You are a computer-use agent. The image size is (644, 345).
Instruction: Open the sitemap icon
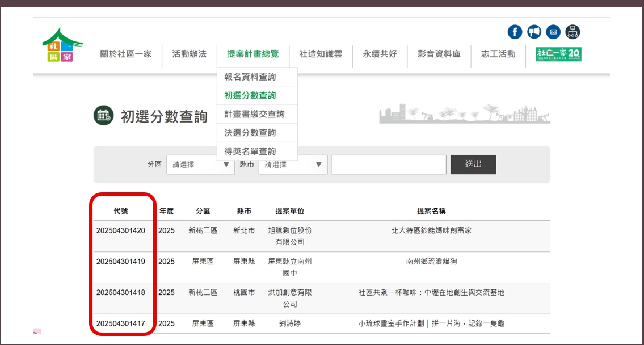[x=573, y=32]
